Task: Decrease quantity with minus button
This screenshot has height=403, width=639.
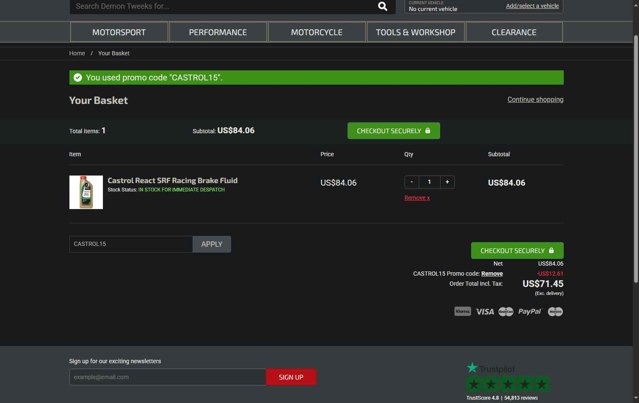Action: click(412, 182)
